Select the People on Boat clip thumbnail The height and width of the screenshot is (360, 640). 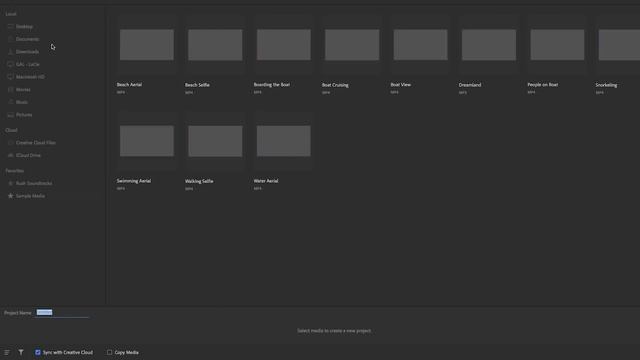click(x=557, y=44)
